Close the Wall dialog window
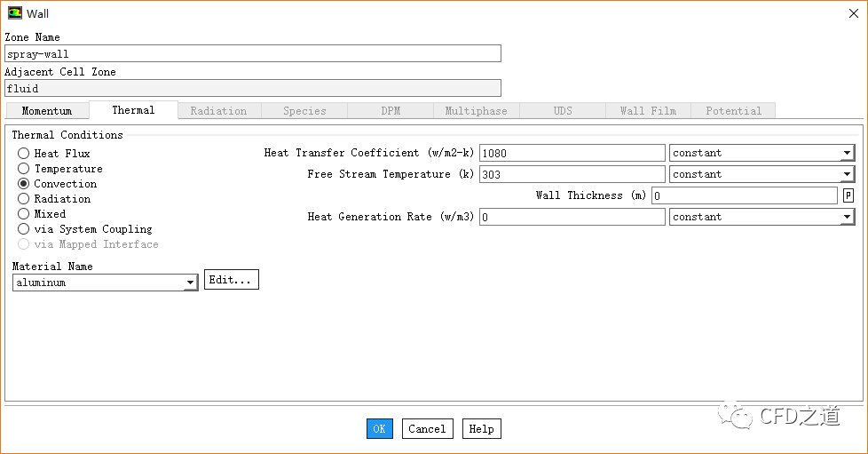The width and height of the screenshot is (868, 454). click(x=853, y=13)
